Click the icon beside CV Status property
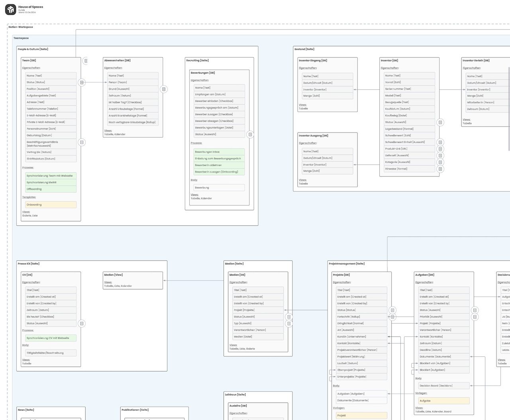The height and width of the screenshot is (420, 510). tap(82, 324)
